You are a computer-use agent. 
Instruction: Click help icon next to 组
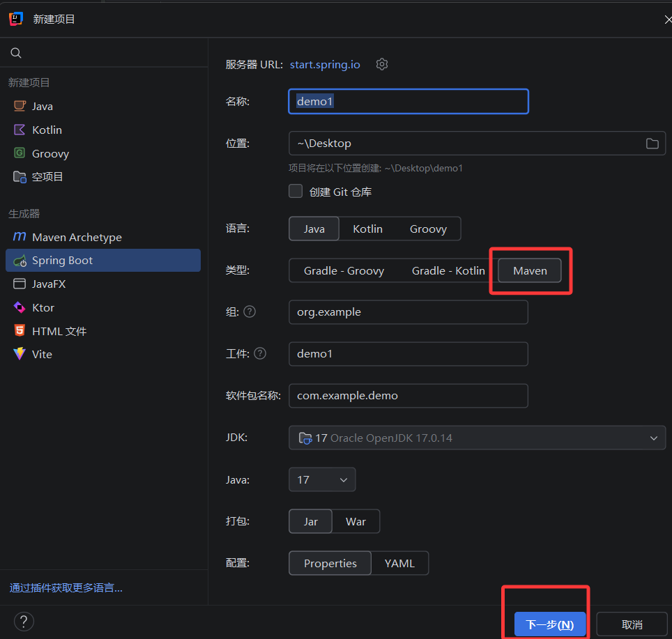click(x=250, y=311)
